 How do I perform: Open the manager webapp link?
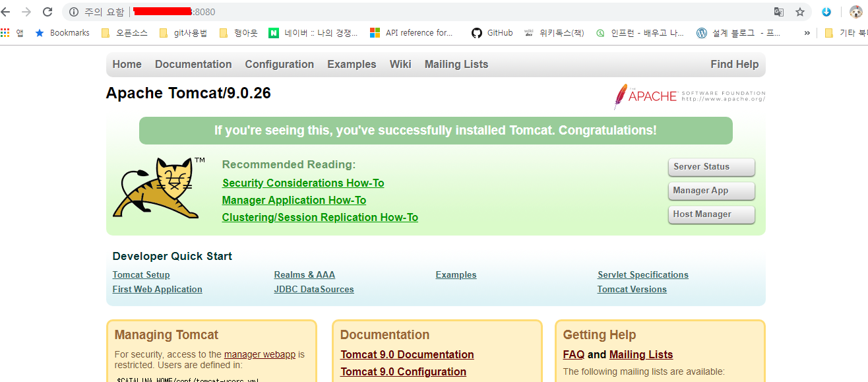click(260, 354)
